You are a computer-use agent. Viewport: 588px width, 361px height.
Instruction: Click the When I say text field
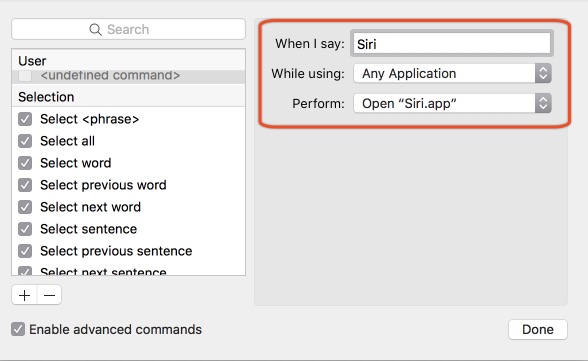452,43
